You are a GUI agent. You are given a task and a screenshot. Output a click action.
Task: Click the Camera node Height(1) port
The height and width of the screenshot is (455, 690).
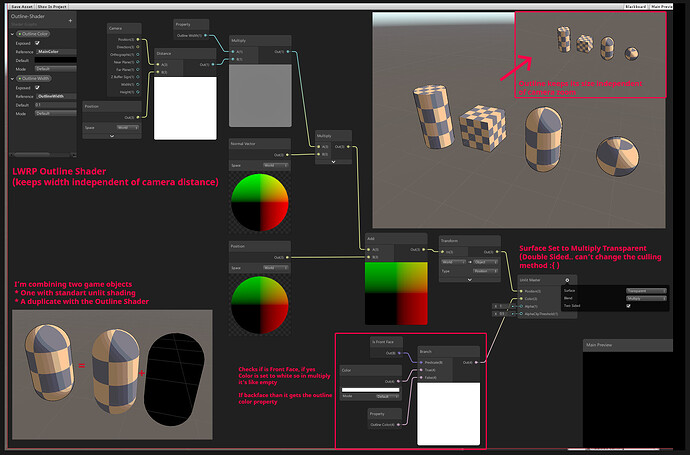[x=138, y=92]
